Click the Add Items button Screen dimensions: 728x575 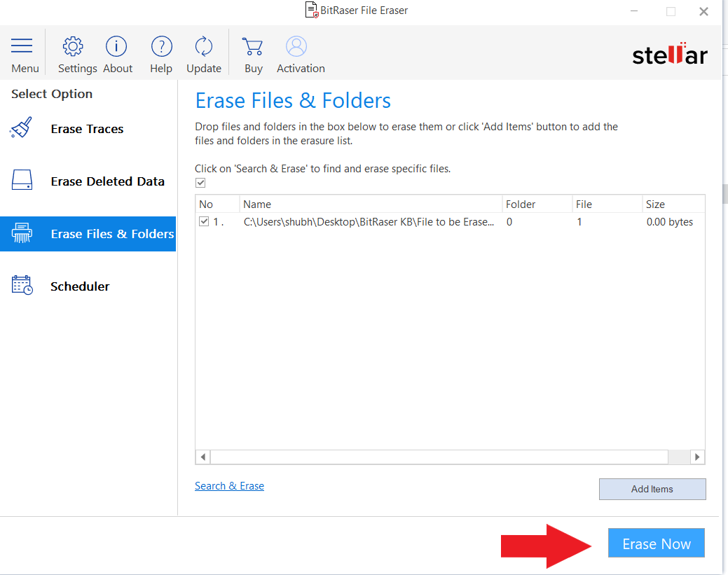tap(652, 489)
